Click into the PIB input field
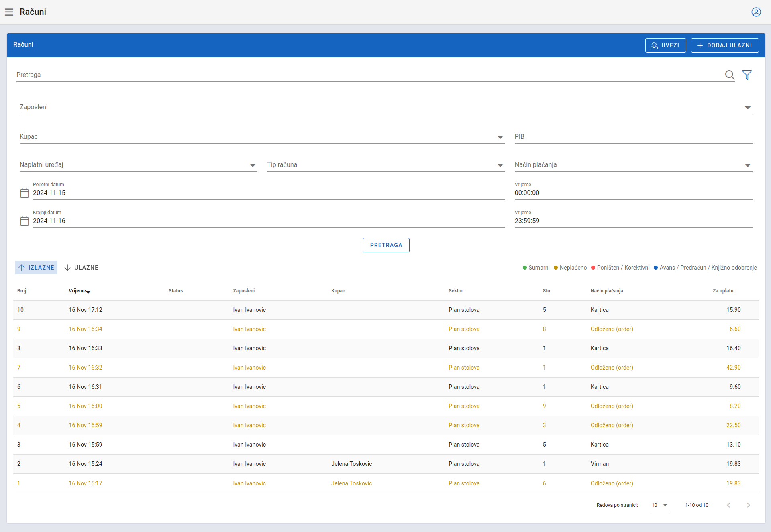The height and width of the screenshot is (532, 771). 634,137
